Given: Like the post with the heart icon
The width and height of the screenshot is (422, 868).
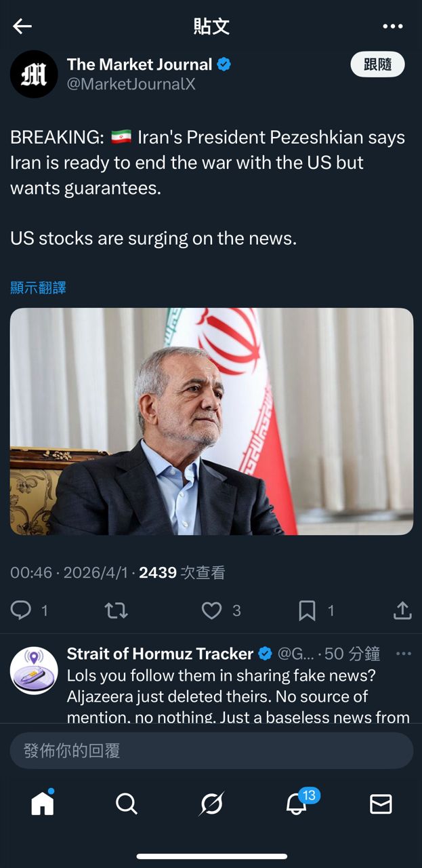Looking at the screenshot, I should (212, 611).
